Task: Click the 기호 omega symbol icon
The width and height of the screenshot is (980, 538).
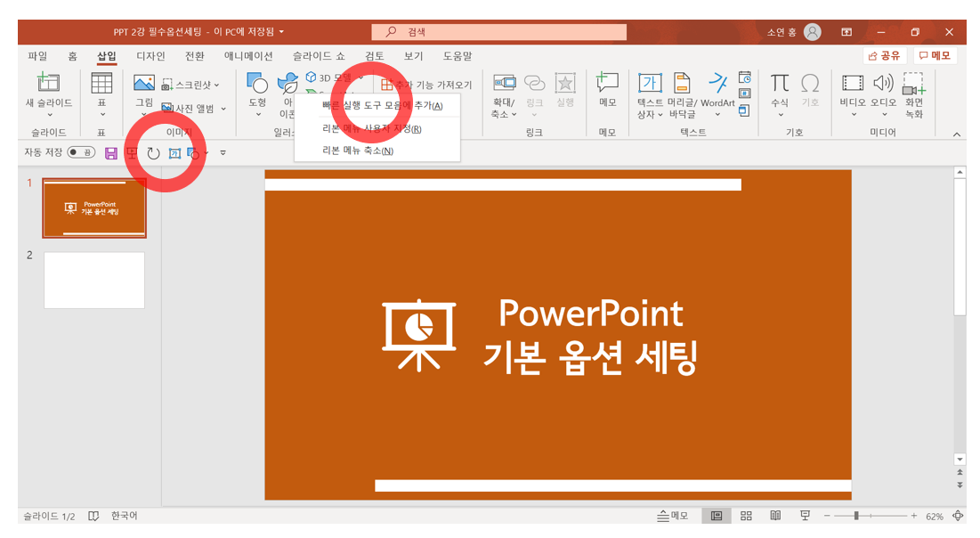Action: (x=810, y=83)
